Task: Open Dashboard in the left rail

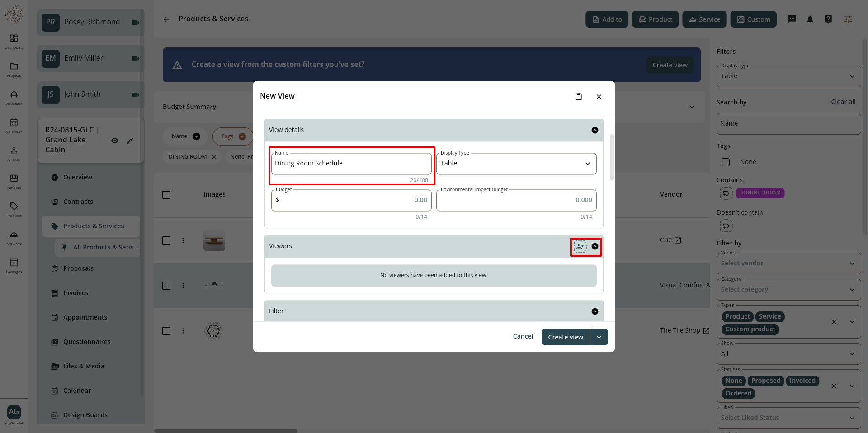Action: pos(14,41)
